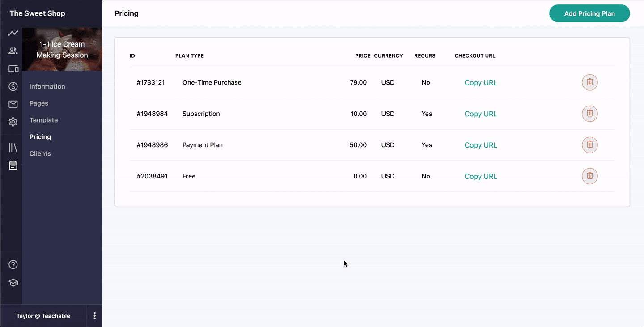The height and width of the screenshot is (327, 644).
Task: Copy URL for One-Time Purchase plan
Action: [x=481, y=83]
